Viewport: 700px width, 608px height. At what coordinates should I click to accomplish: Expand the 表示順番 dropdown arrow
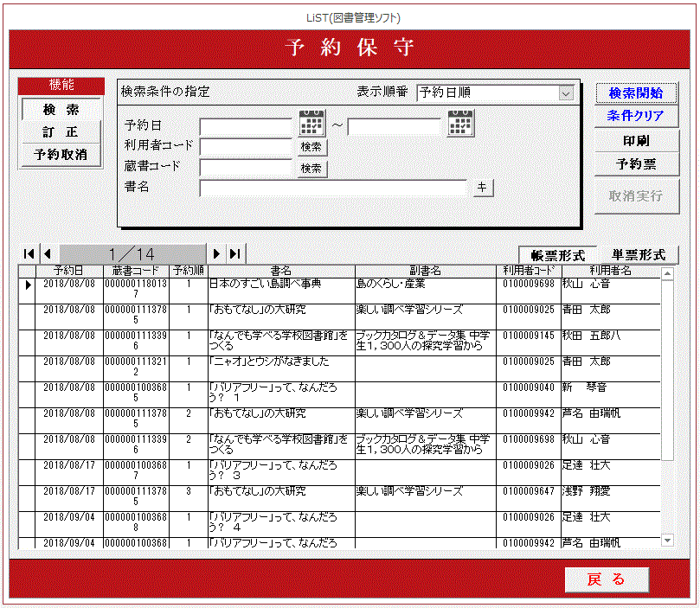(x=566, y=93)
